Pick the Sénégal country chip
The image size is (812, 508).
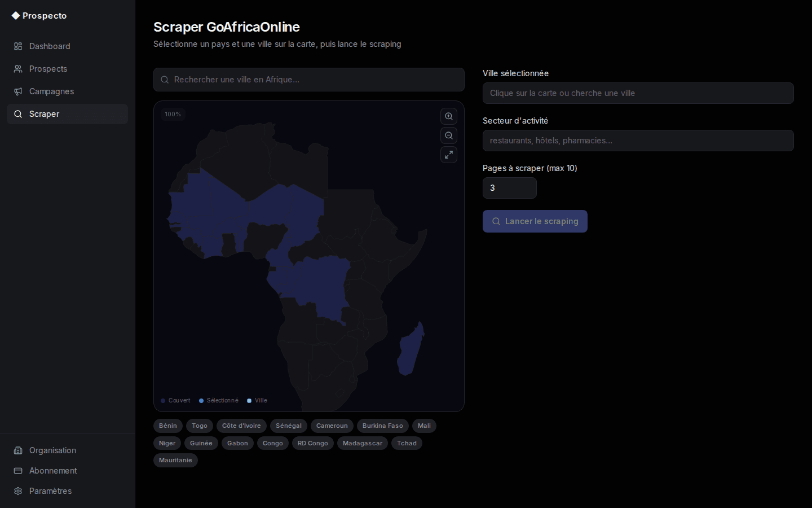click(x=289, y=426)
